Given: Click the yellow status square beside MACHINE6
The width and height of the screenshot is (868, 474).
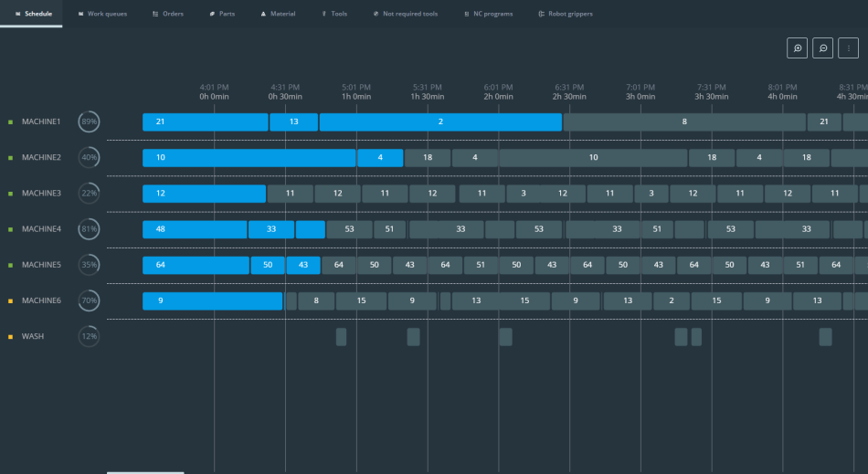Looking at the screenshot, I should point(11,301).
